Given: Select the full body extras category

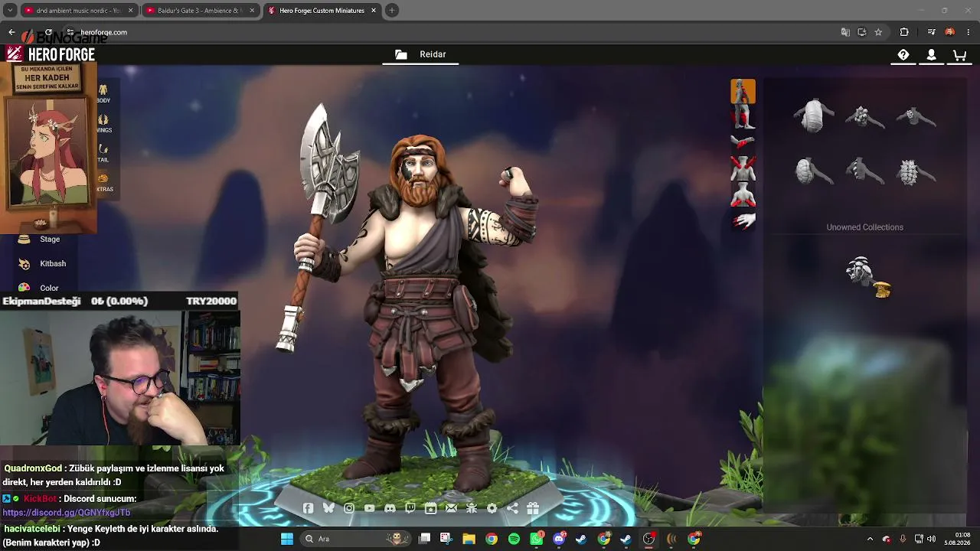Looking at the screenshot, I should (743, 91).
